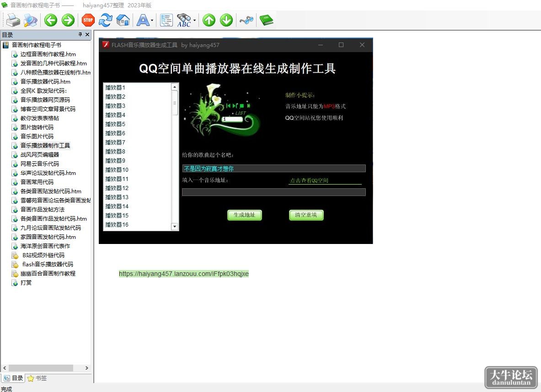Select 播放器16 in the player list
The image size is (541, 392).
117,224
